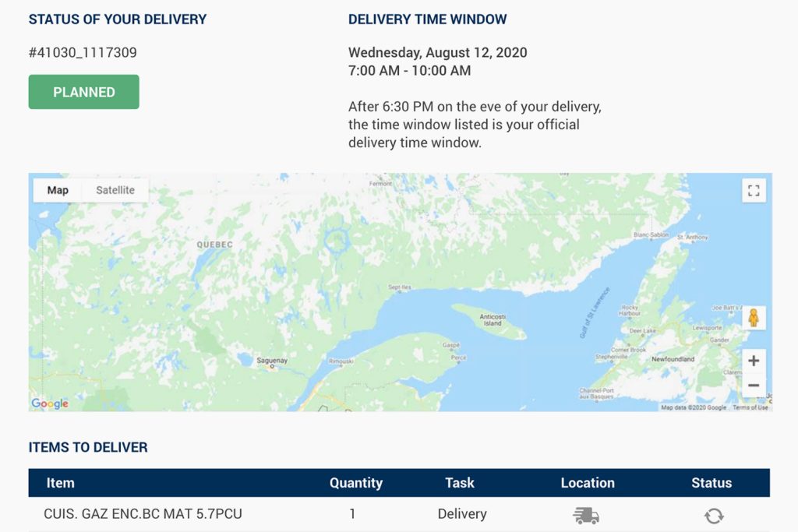Click the delivery truck location icon
Viewport: 798px width, 532px height.
pyautogui.click(x=586, y=515)
